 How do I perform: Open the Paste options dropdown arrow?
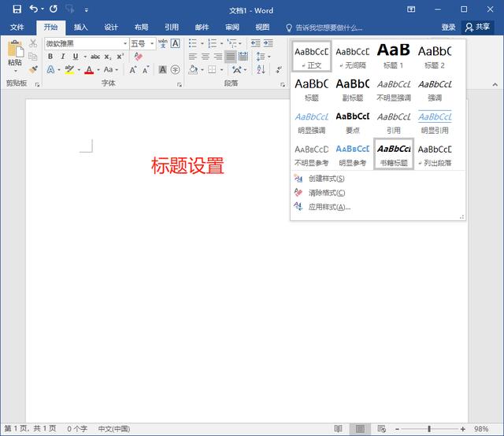tap(16, 71)
